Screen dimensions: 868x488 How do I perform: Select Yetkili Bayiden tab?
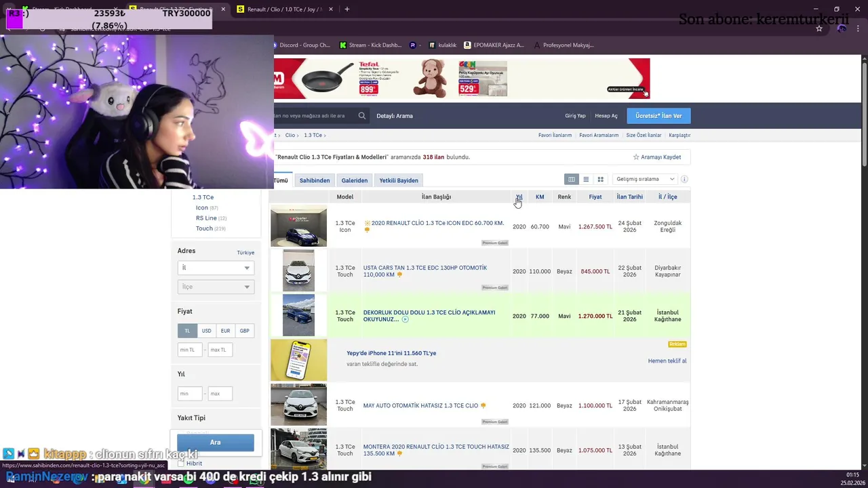(x=399, y=181)
